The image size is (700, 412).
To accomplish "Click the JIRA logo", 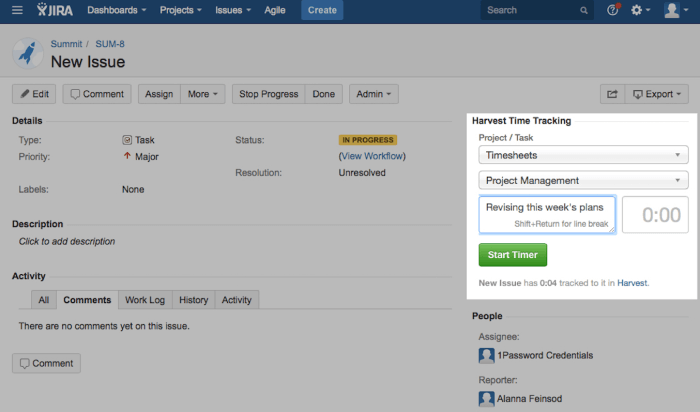I will [54, 10].
